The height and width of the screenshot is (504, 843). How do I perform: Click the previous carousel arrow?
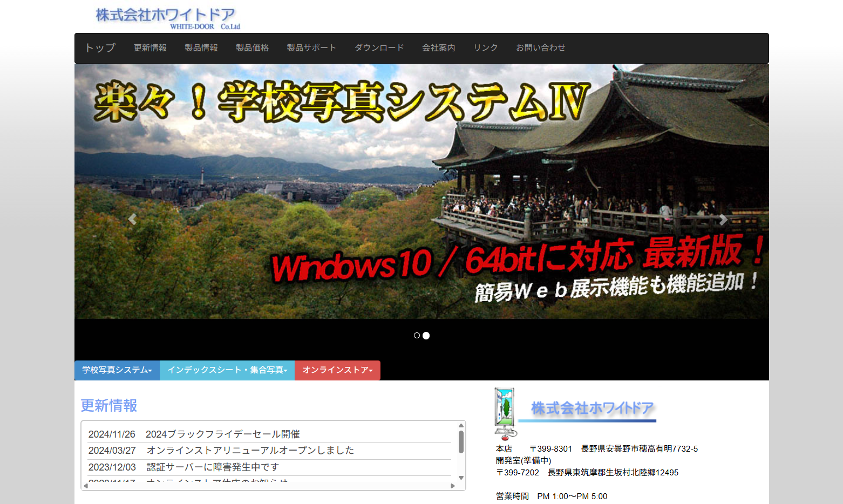point(132,220)
